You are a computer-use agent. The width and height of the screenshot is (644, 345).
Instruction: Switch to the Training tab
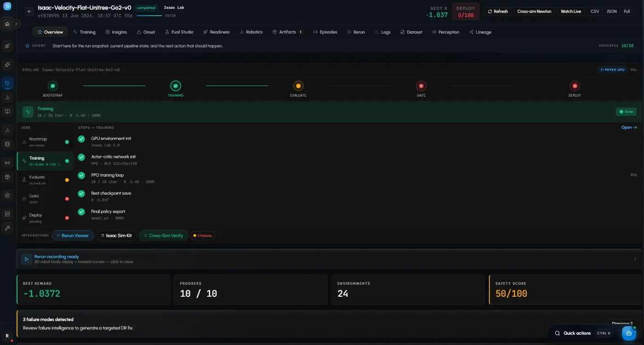click(84, 32)
